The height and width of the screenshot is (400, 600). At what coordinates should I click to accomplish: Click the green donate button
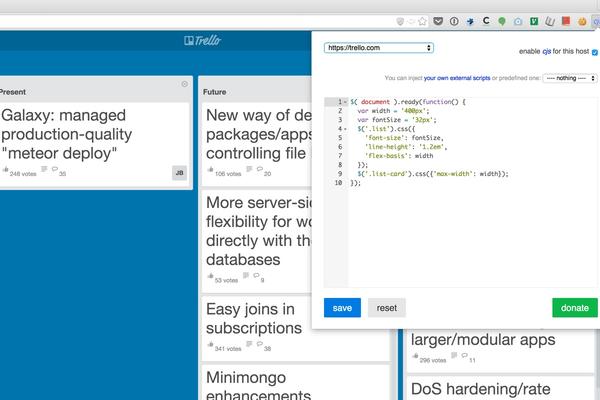coord(575,308)
